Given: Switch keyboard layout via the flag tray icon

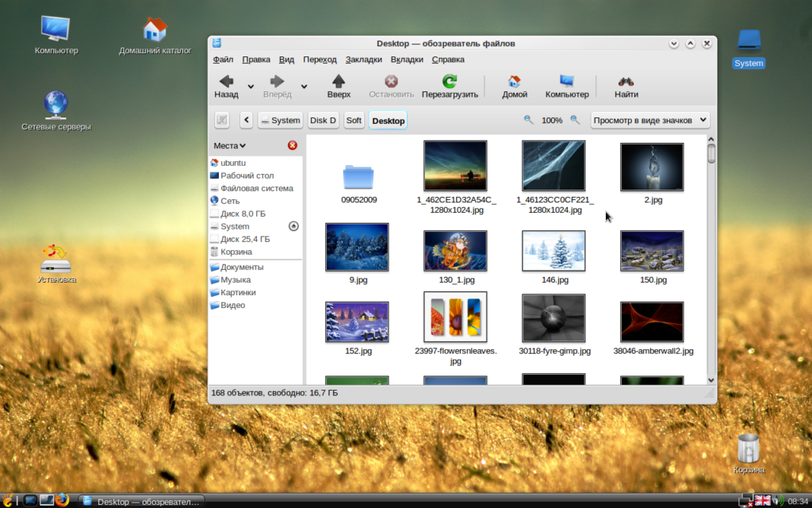Looking at the screenshot, I should (x=764, y=501).
